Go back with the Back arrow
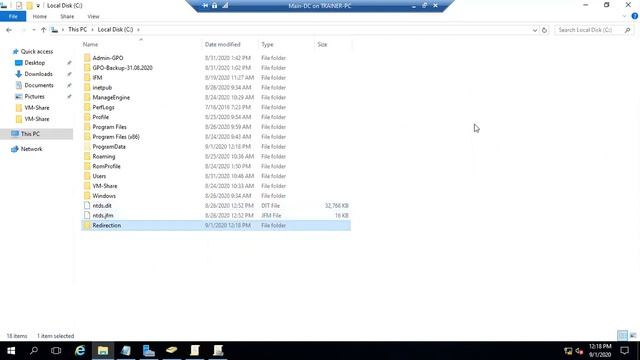 point(9,30)
